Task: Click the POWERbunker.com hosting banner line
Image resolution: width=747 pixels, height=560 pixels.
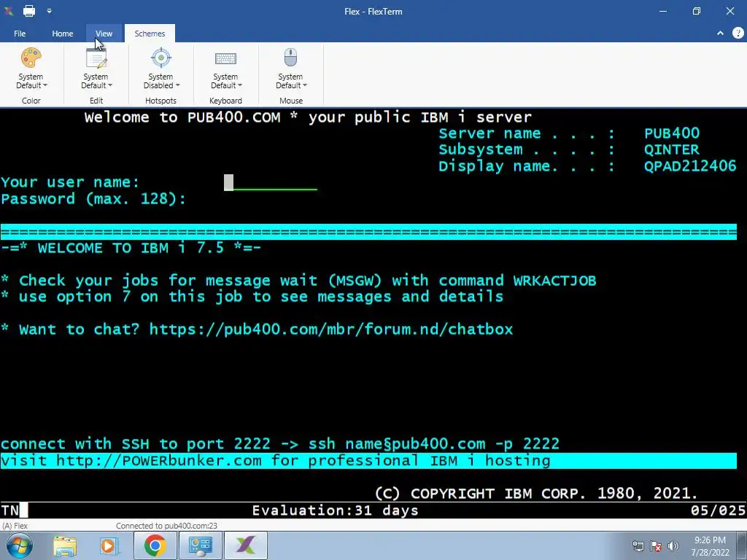Action: [x=368, y=461]
